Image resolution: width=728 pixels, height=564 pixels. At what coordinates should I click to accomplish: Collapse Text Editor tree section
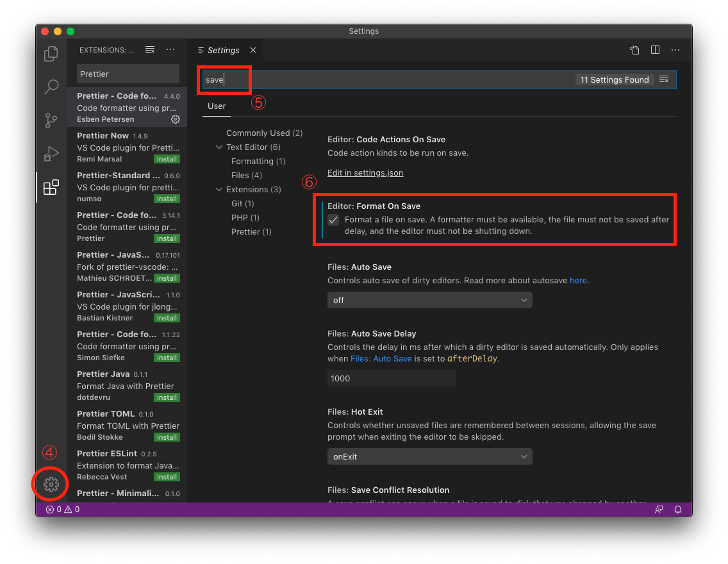click(219, 147)
